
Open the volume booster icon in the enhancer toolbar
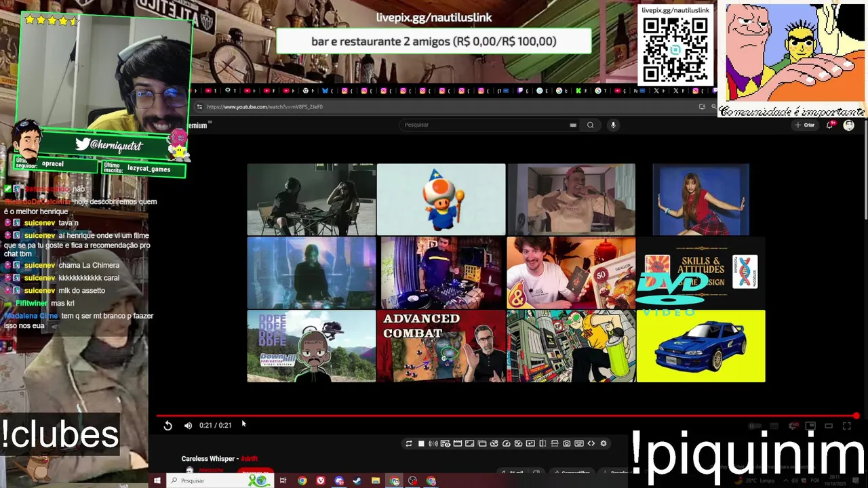coord(433,443)
